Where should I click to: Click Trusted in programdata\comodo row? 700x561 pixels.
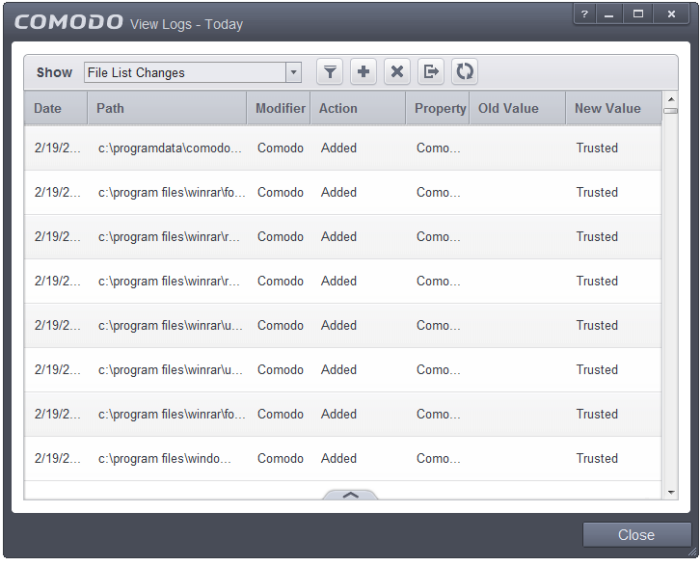pos(597,148)
